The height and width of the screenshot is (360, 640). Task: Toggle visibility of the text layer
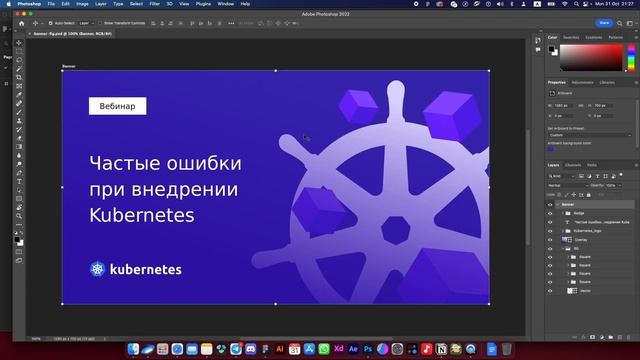tap(550, 222)
